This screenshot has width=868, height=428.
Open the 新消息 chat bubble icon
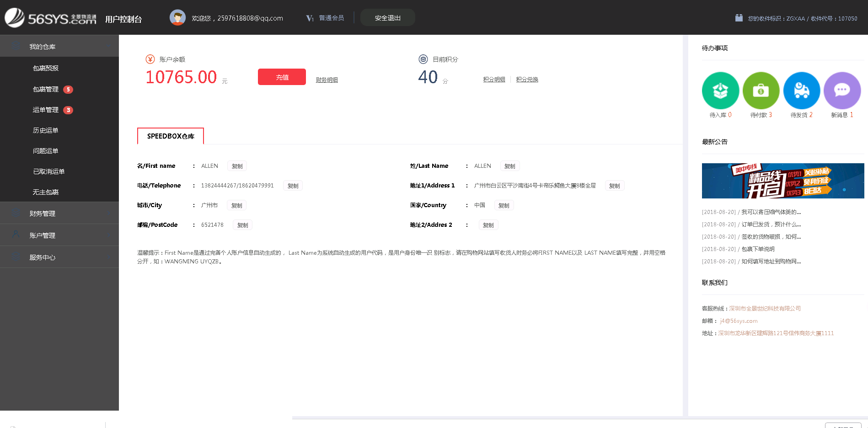pos(841,90)
